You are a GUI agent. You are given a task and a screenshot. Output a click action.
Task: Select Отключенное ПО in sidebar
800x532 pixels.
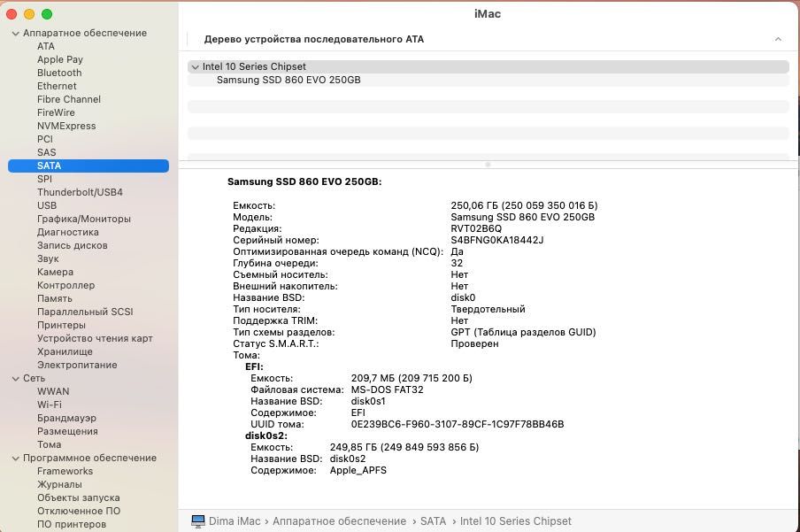[x=79, y=511]
